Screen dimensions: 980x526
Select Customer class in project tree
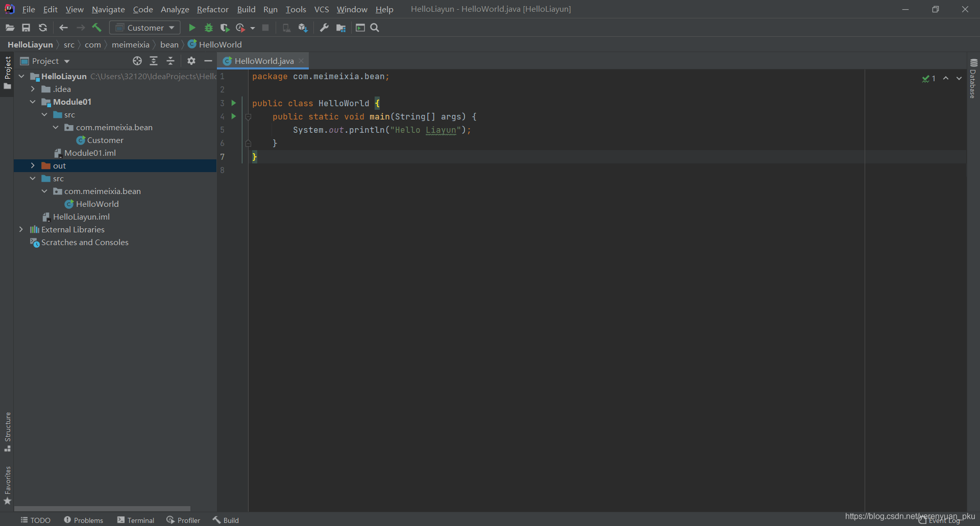tap(105, 140)
